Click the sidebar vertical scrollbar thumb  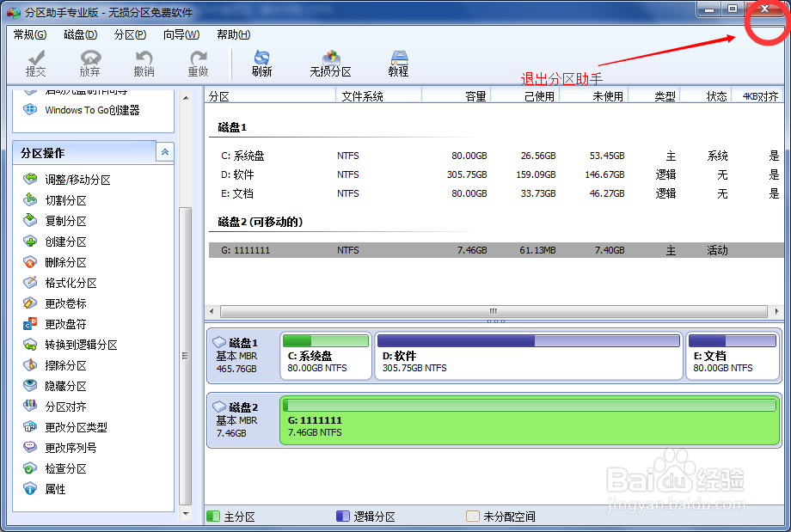pos(186,356)
